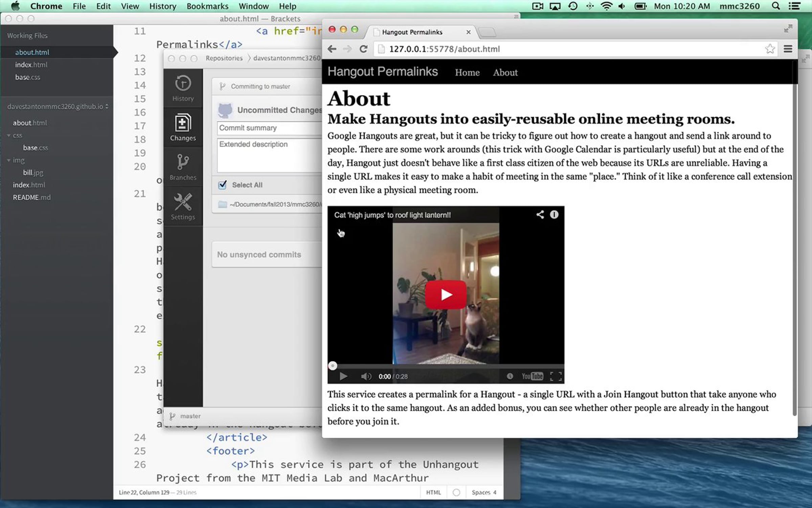Mute the video with the speaker icon
812x508 pixels.
[x=366, y=376]
